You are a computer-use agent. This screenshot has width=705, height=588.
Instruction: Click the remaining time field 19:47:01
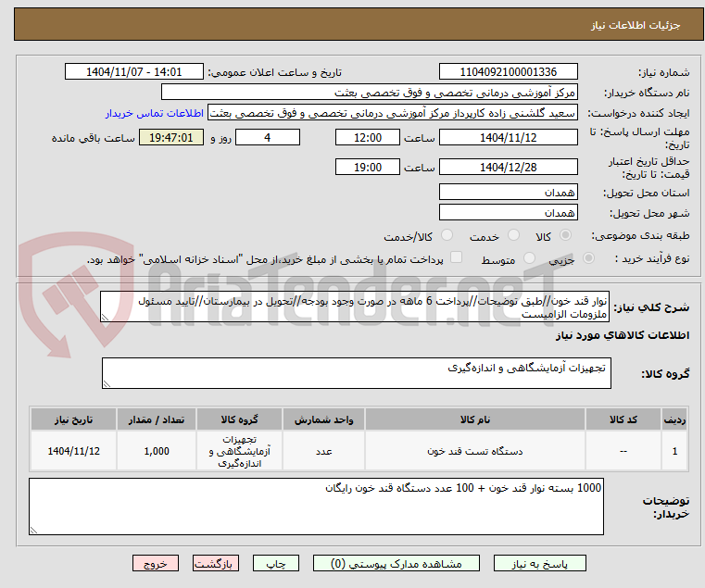pyautogui.click(x=170, y=137)
